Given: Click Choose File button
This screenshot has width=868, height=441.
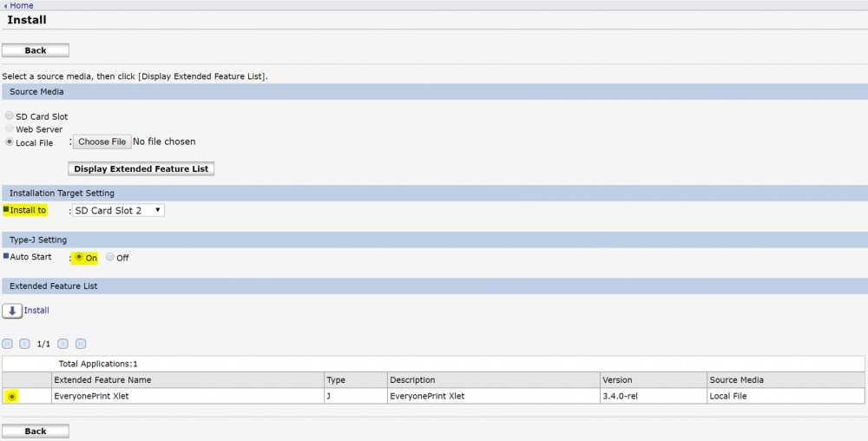Looking at the screenshot, I should pos(101,142).
